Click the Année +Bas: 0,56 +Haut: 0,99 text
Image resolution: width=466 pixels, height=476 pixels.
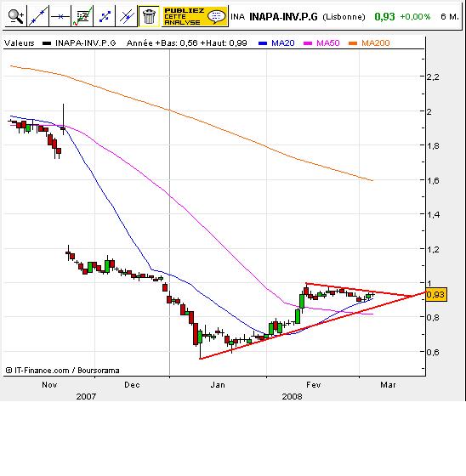187,43
